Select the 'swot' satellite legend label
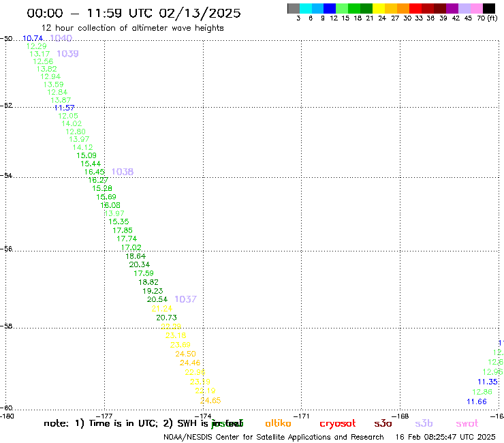Screen dimensions: 504x443 [467, 423]
